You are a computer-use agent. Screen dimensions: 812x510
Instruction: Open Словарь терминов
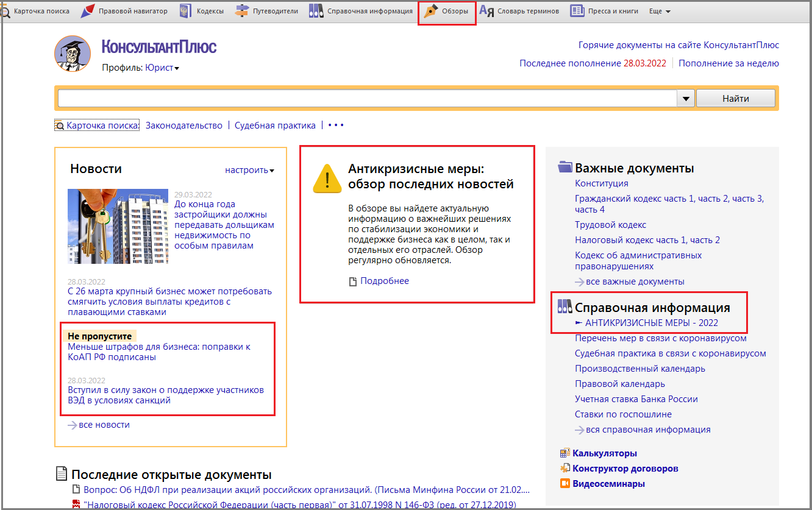tap(519, 11)
